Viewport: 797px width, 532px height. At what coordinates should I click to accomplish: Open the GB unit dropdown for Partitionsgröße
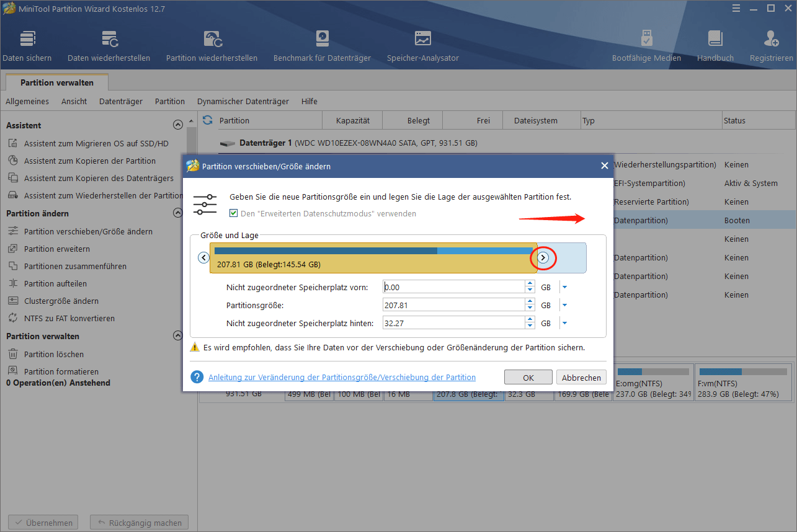[x=564, y=304]
